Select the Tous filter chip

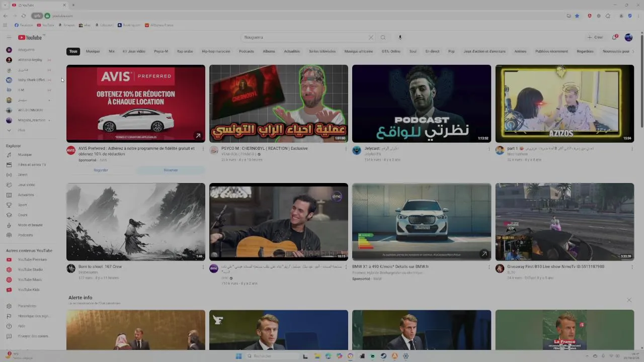coord(73,51)
